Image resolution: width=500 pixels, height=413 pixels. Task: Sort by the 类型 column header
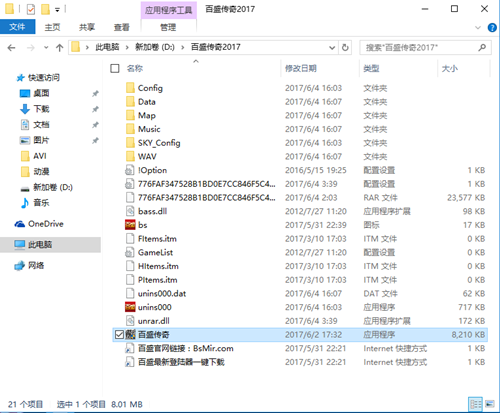pos(371,69)
